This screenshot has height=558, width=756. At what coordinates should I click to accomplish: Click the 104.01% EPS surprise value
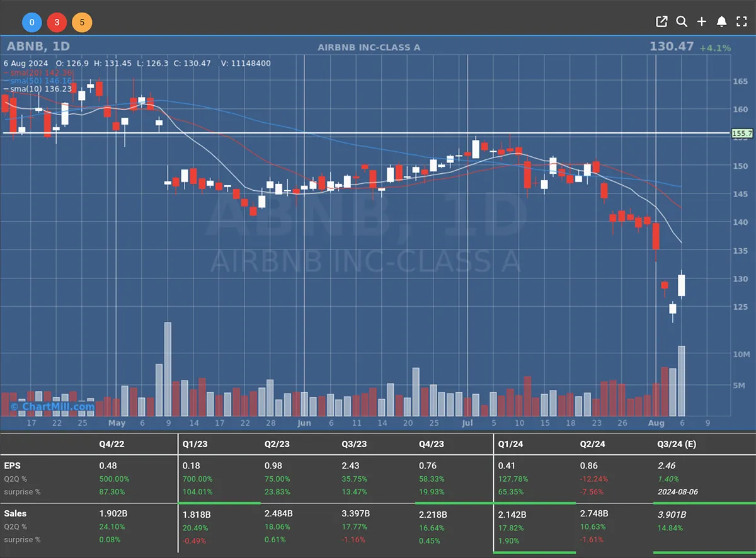tap(197, 492)
